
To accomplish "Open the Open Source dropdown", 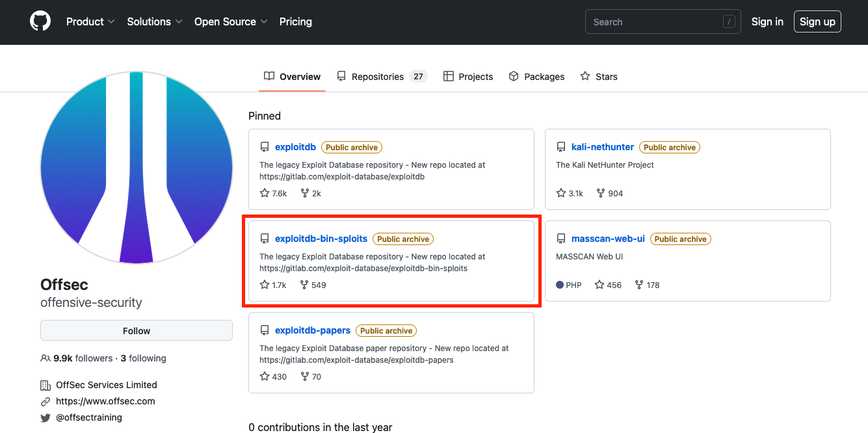I will click(x=231, y=21).
